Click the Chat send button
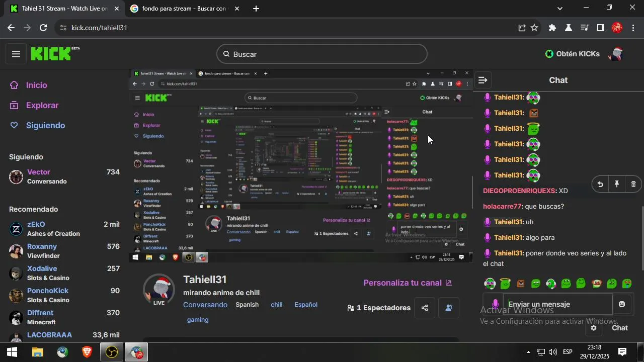 tap(619, 328)
